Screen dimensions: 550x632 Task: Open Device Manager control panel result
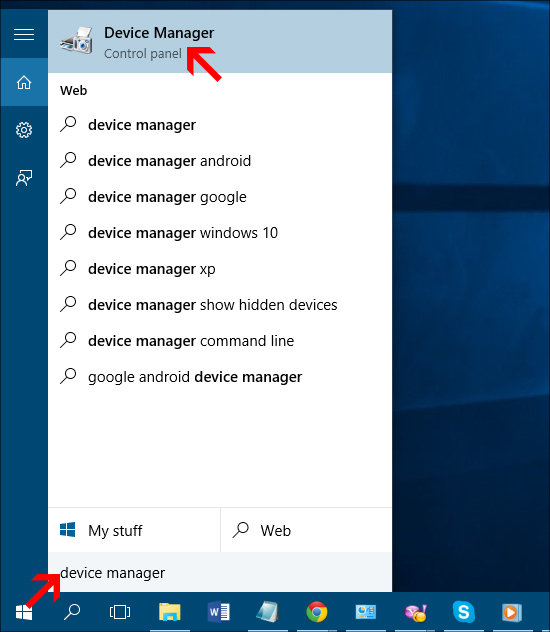click(220, 42)
